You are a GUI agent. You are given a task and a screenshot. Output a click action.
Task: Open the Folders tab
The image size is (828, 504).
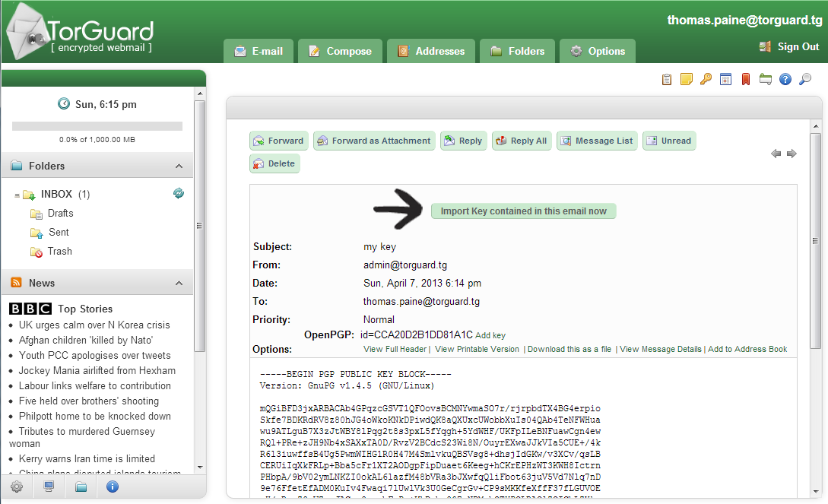(518, 51)
